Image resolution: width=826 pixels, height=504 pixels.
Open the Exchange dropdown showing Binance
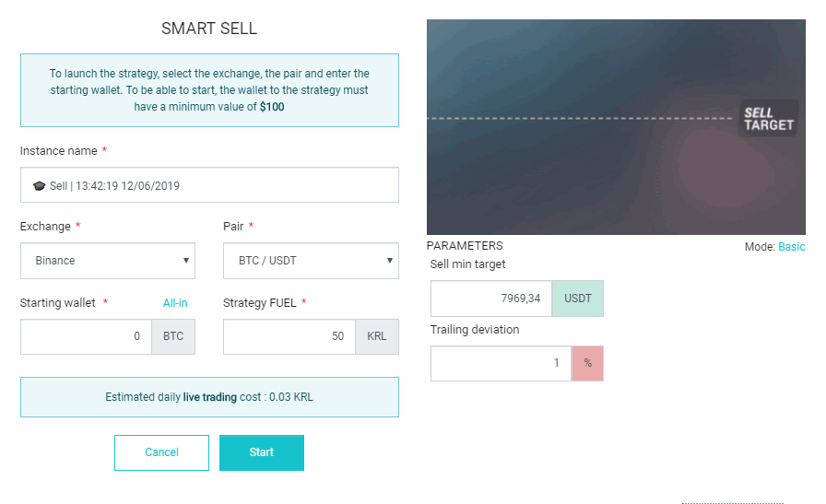coord(108,261)
